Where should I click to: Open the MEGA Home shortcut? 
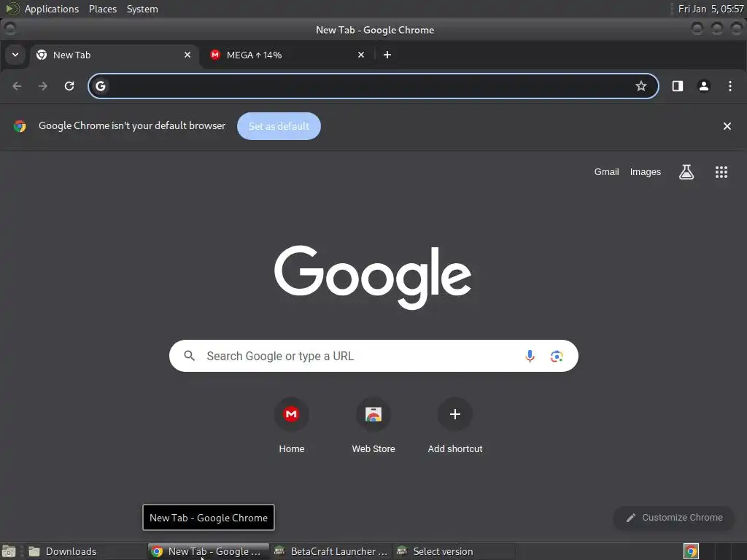tap(292, 425)
